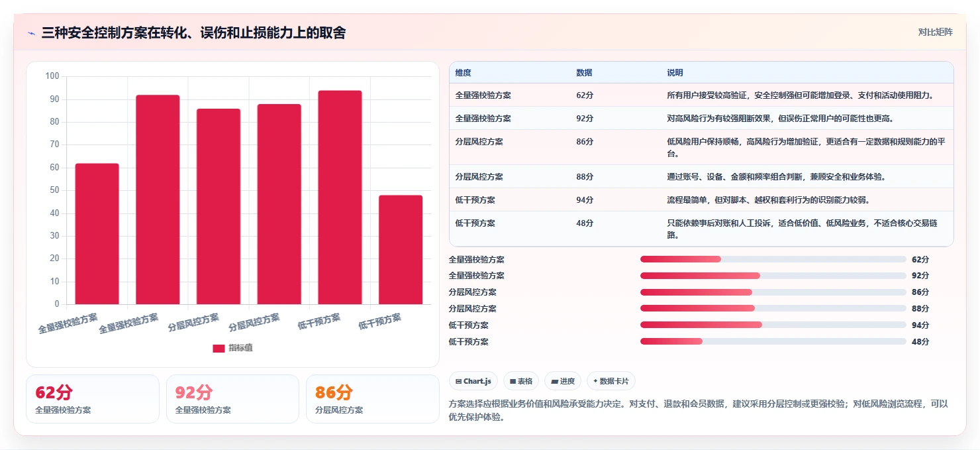Click the 指标值 legend text
The width and height of the screenshot is (980, 450).
click(x=240, y=348)
